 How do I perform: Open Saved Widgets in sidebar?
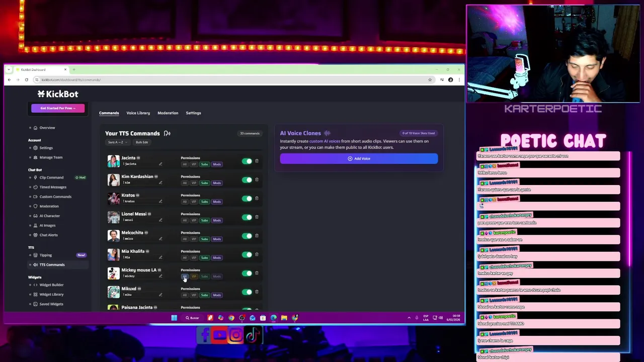tap(51, 304)
